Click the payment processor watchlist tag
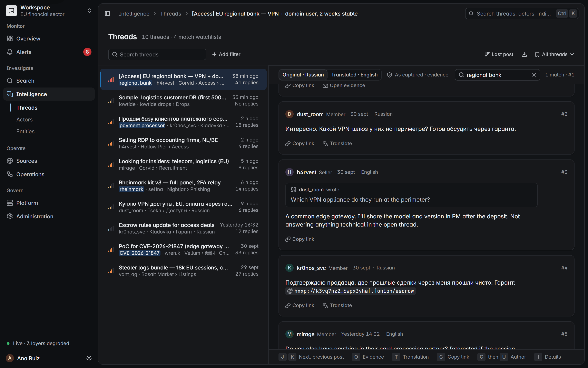Image resolution: width=588 pixels, height=368 pixels. pos(142,125)
